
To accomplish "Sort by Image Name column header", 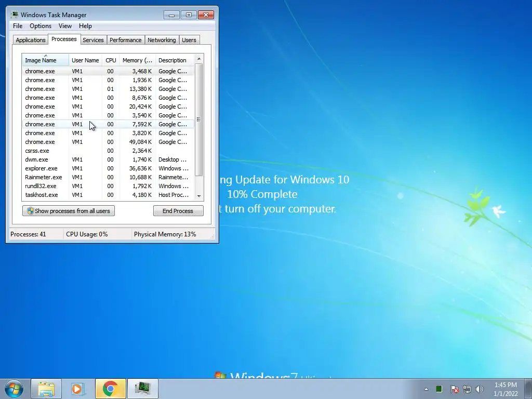I will [x=46, y=60].
